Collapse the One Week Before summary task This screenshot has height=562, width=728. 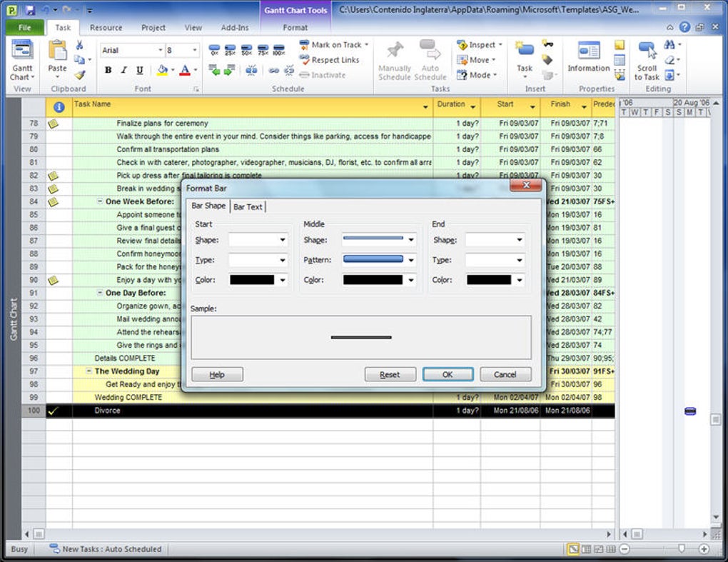click(99, 201)
